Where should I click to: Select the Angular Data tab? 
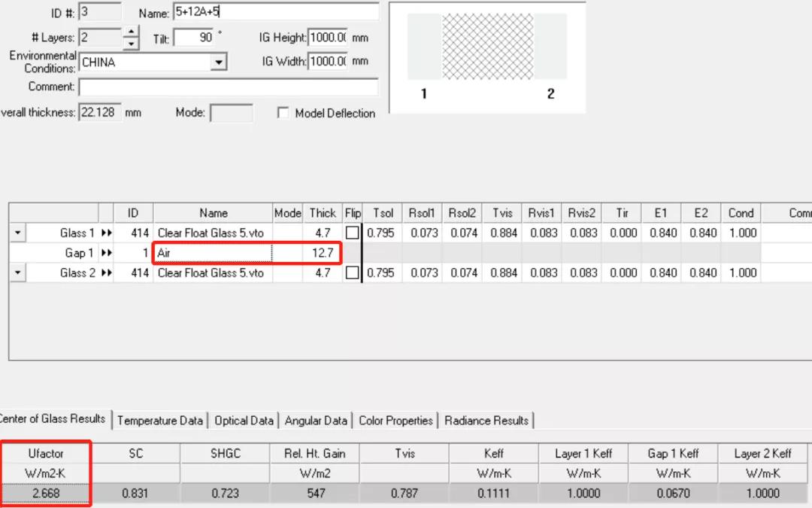316,421
